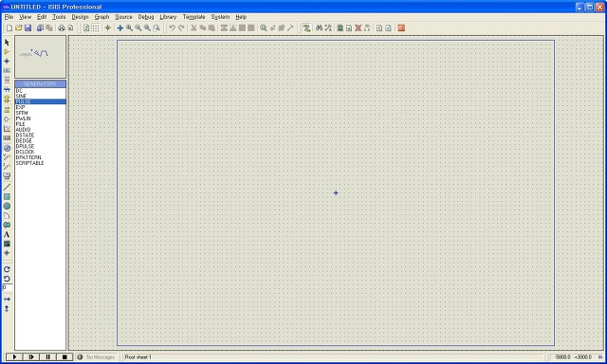607x364 pixels.
Task: Select the Buses mode tool
Action: pos(7,89)
